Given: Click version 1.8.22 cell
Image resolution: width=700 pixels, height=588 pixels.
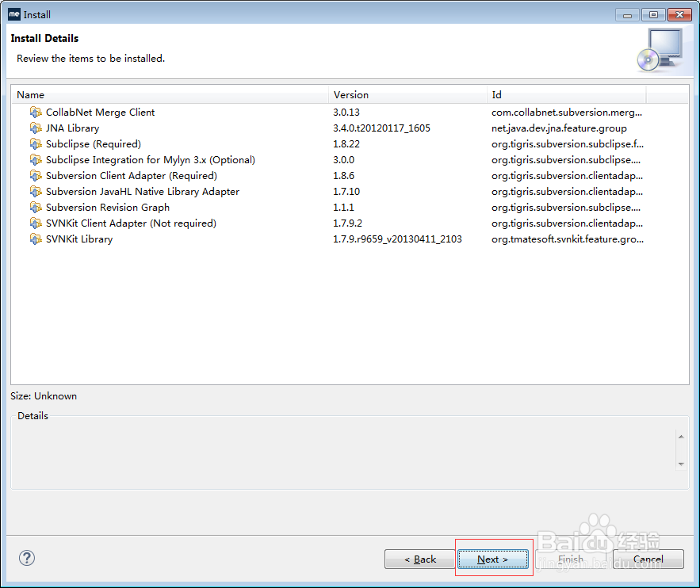Looking at the screenshot, I should coord(346,144).
